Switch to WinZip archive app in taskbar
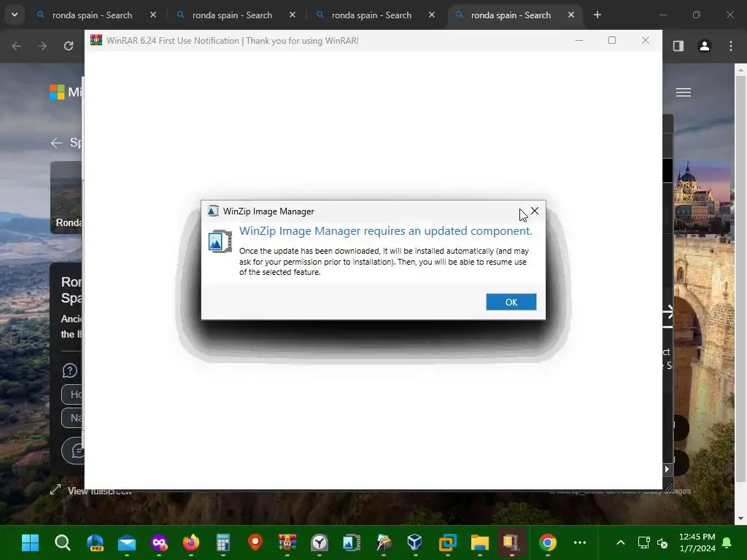747x560 pixels. point(511,542)
